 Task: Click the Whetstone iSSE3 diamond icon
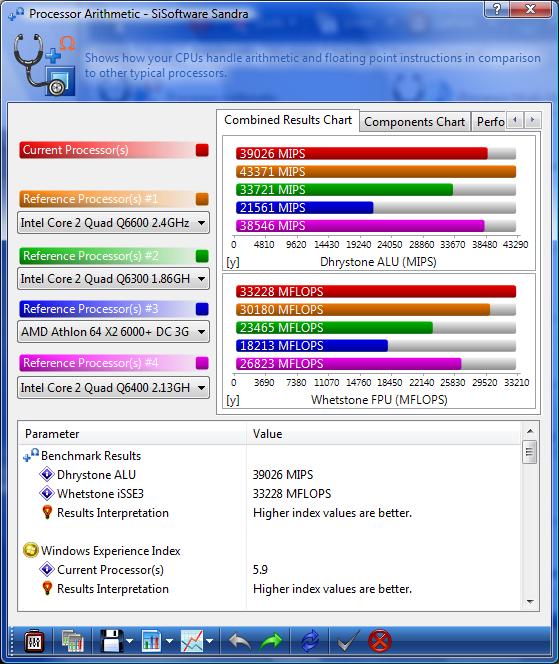[x=47, y=493]
